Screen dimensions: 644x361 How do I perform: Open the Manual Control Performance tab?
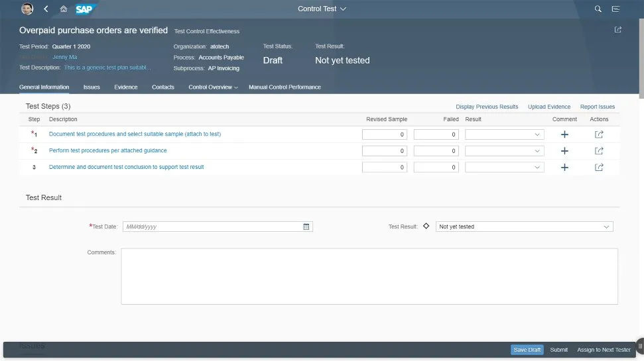285,87
